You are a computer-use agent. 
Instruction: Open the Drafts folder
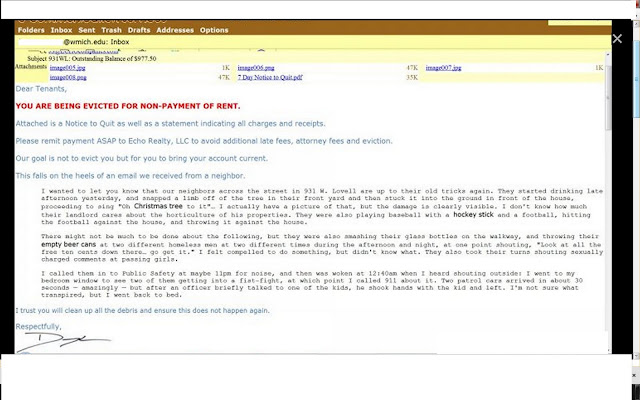pyautogui.click(x=139, y=30)
